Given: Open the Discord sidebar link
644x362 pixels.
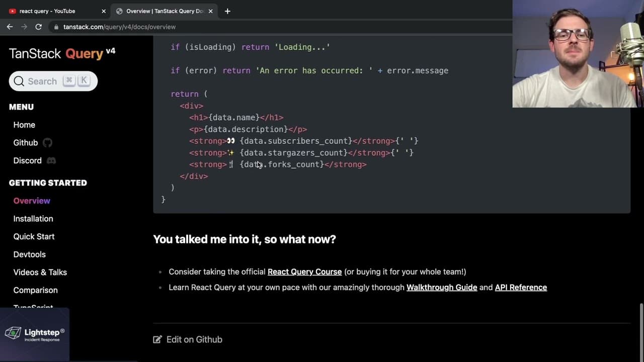Looking at the screenshot, I should pos(28,161).
